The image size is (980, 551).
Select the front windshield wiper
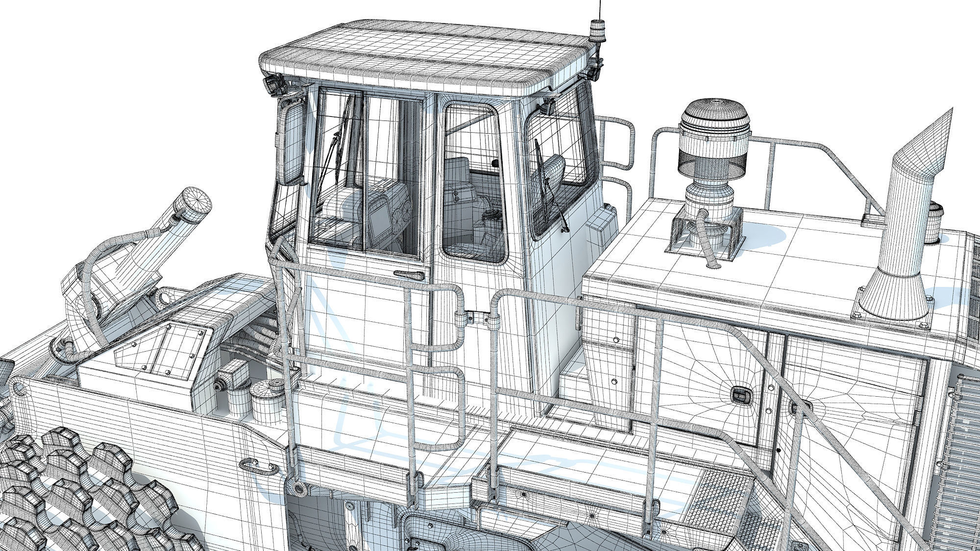[338, 147]
